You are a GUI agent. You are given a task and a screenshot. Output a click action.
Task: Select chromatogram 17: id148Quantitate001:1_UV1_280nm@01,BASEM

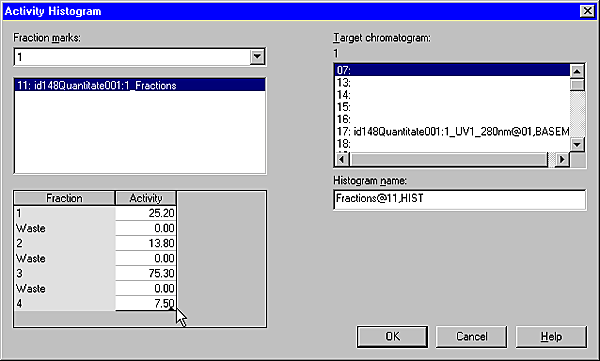pos(452,131)
